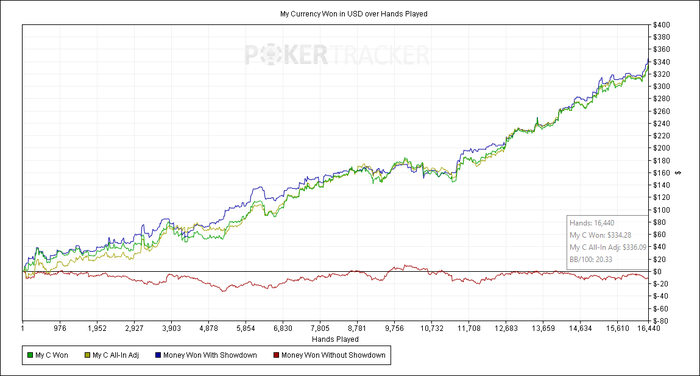Click the x-axis tick label 9,756
Screen dimensions: 700x376
point(394,328)
